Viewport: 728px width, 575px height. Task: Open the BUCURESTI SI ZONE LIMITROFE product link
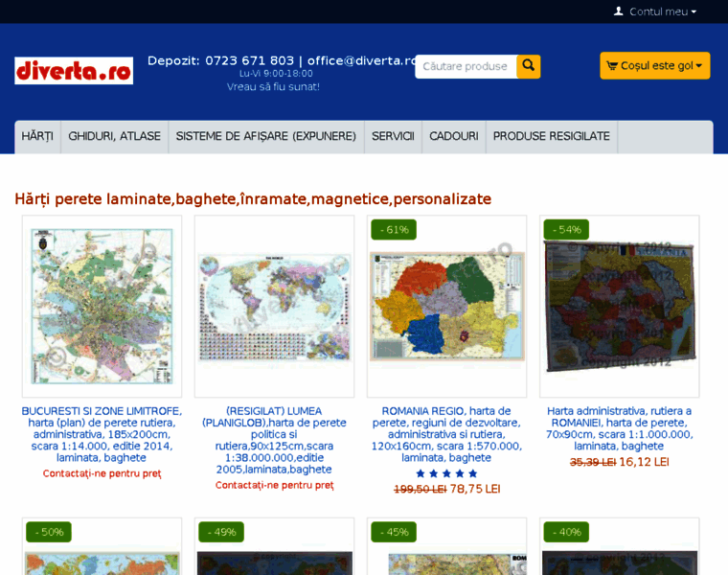coord(102,434)
